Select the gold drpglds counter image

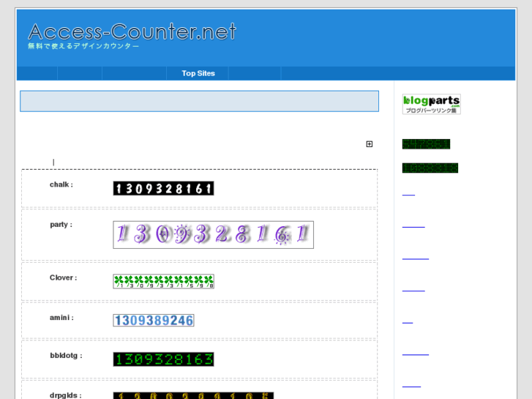pos(193,395)
